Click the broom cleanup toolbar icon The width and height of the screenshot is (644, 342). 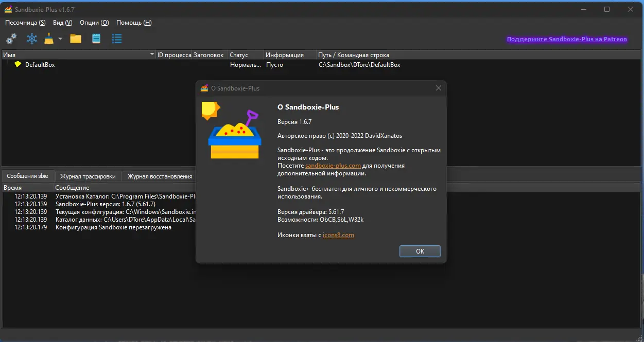(49, 39)
